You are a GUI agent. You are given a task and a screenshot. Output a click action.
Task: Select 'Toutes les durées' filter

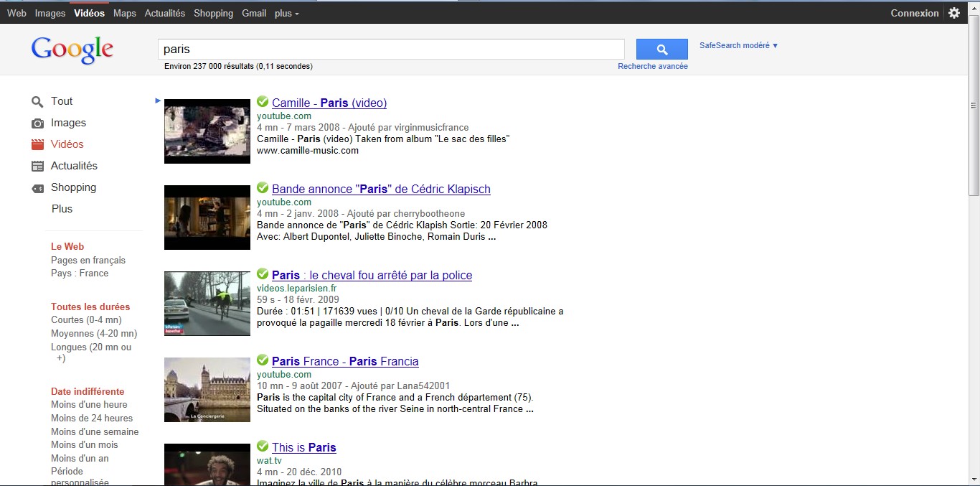(x=90, y=307)
